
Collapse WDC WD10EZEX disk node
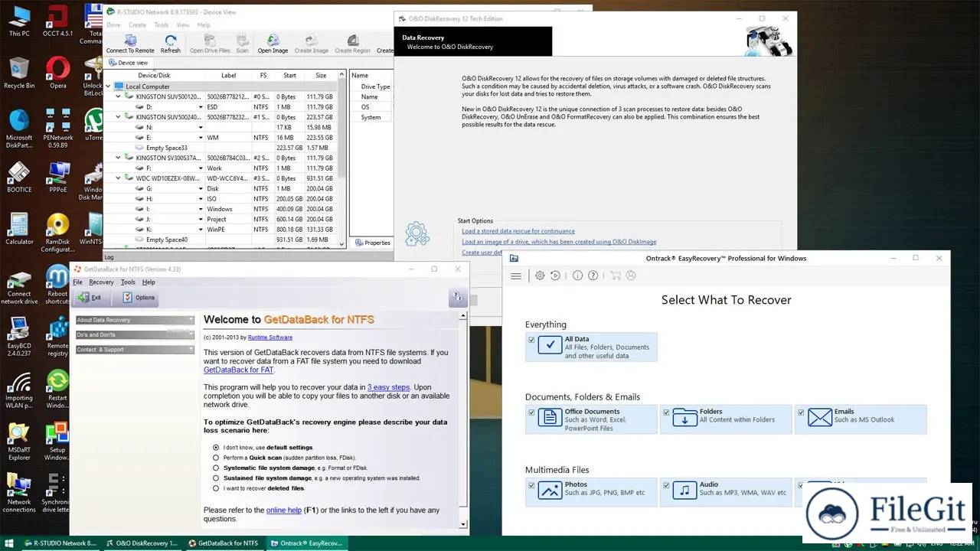click(119, 178)
